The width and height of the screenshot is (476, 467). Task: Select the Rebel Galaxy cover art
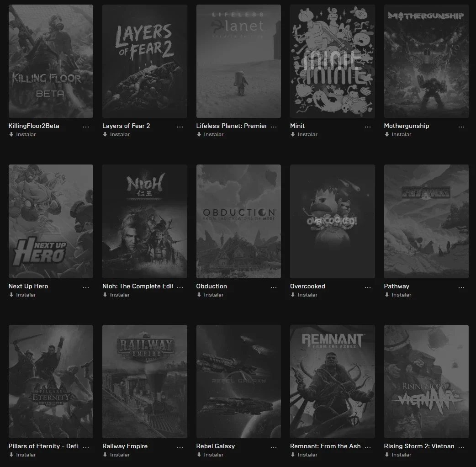238,382
